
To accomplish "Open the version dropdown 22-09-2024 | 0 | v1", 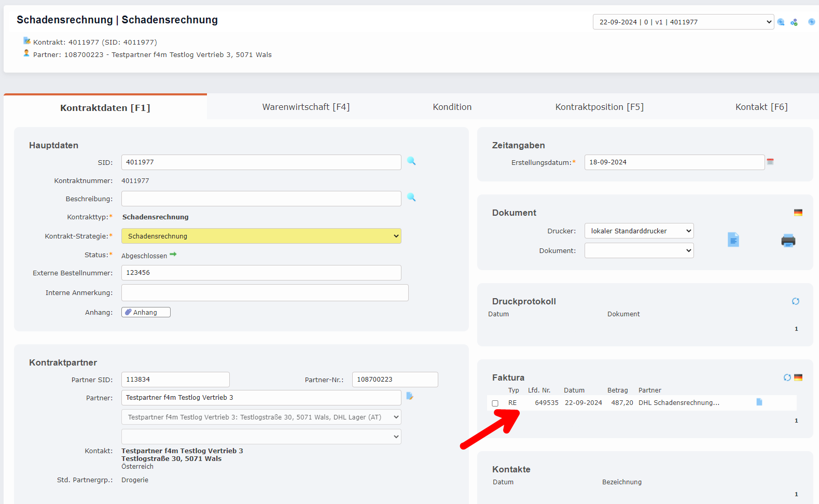I will (684, 22).
